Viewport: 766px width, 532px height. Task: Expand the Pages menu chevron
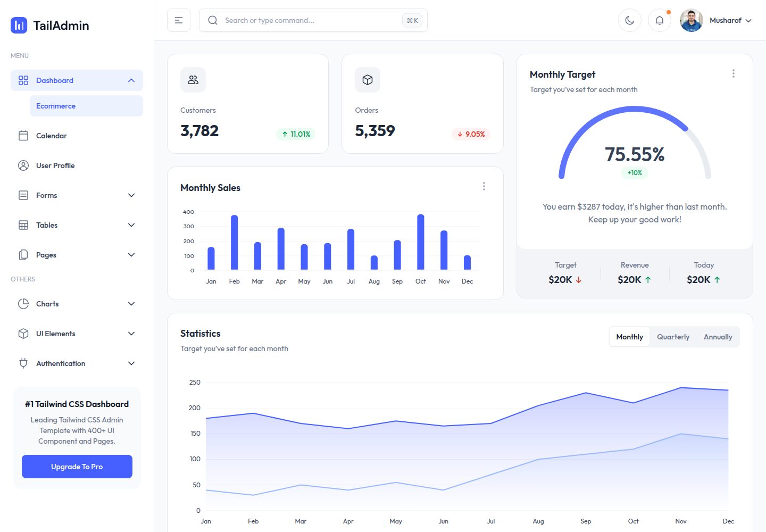pyautogui.click(x=131, y=255)
